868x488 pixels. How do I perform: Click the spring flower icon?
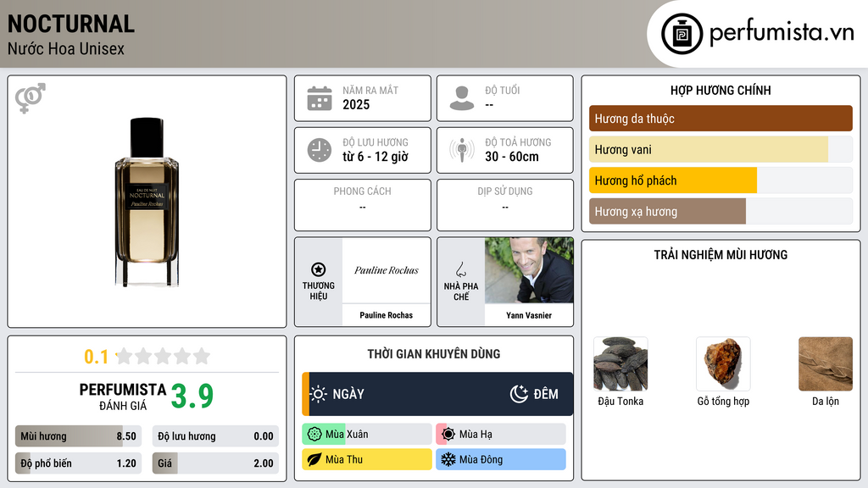point(314,435)
